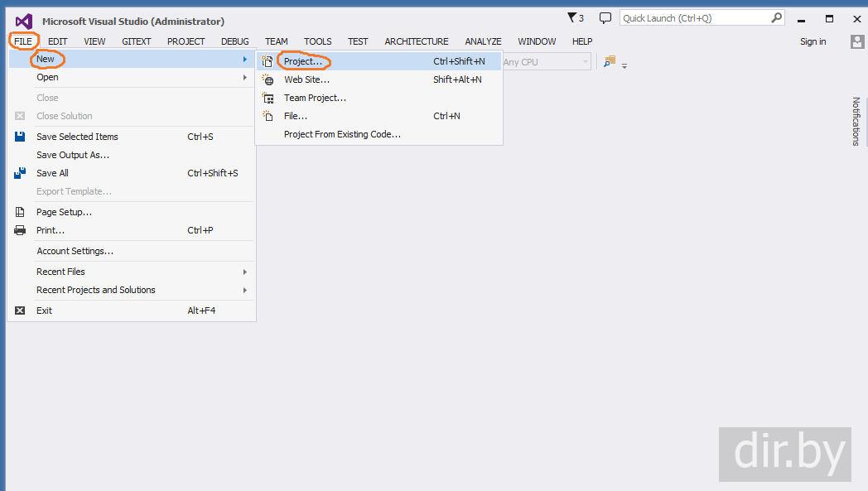Open the feedback speech bubble icon
This screenshot has height=491, width=868.
605,18
